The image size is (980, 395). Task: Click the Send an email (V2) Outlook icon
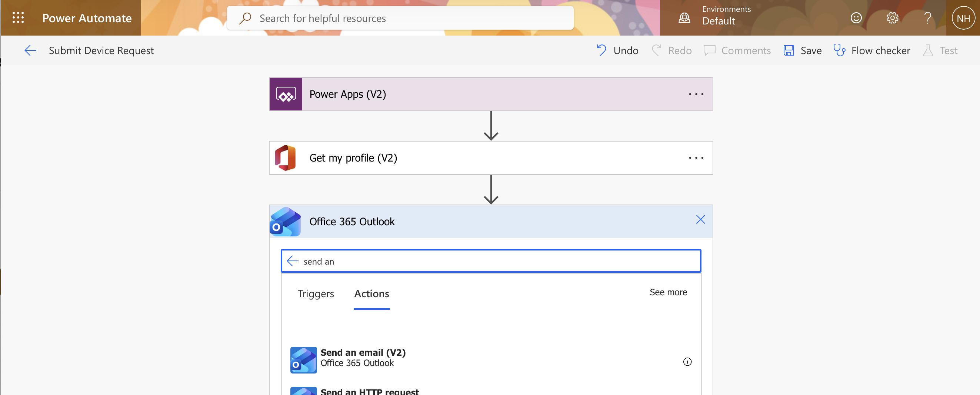point(304,359)
